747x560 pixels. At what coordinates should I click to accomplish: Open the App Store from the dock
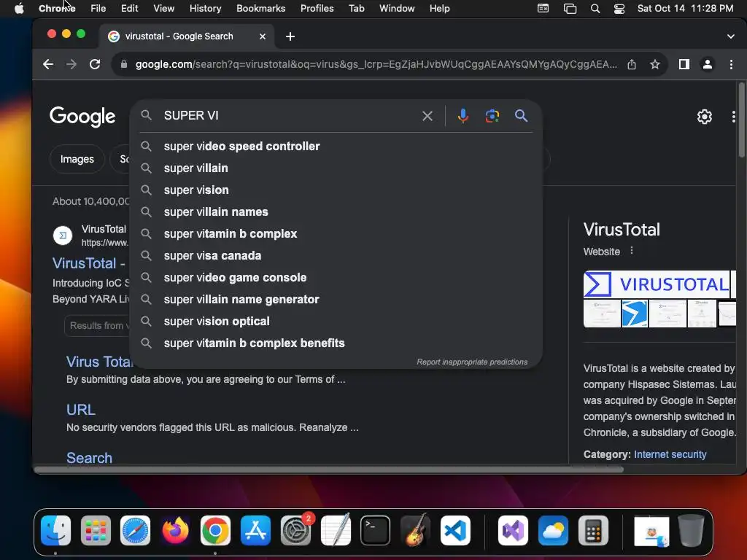tap(255, 530)
